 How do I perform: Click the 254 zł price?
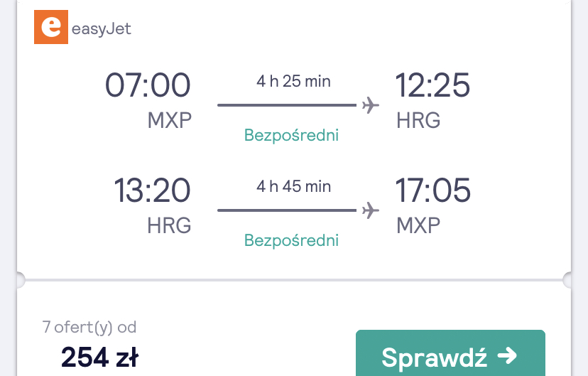point(99,357)
